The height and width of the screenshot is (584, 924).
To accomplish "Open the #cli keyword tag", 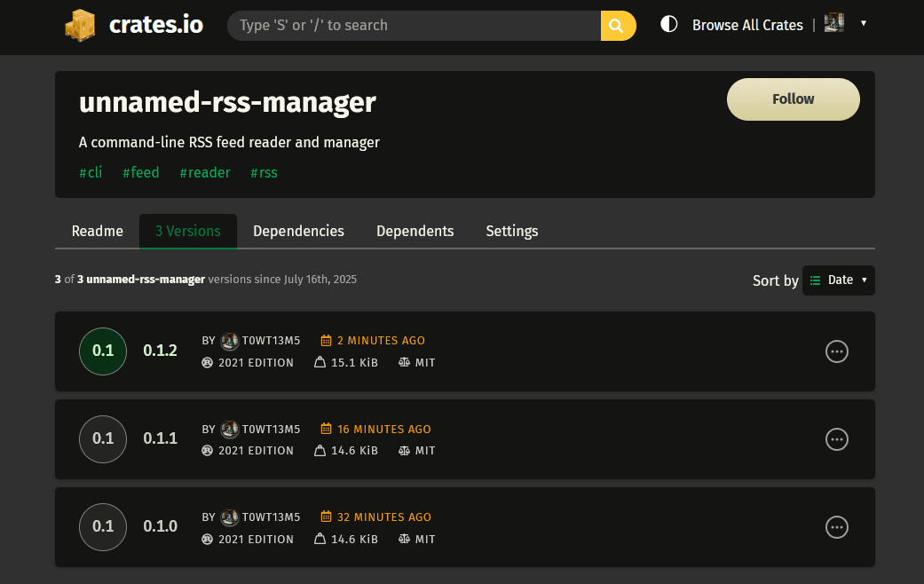I will [91, 172].
